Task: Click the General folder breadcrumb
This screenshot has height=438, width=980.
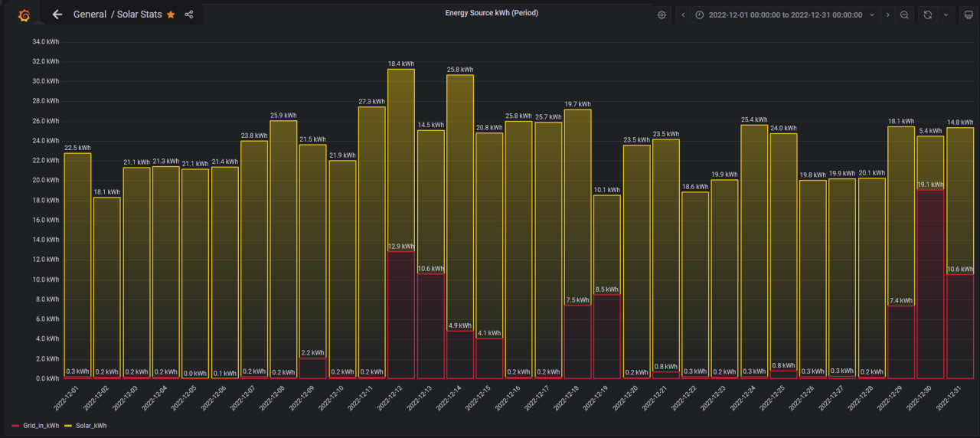Action: [x=90, y=15]
